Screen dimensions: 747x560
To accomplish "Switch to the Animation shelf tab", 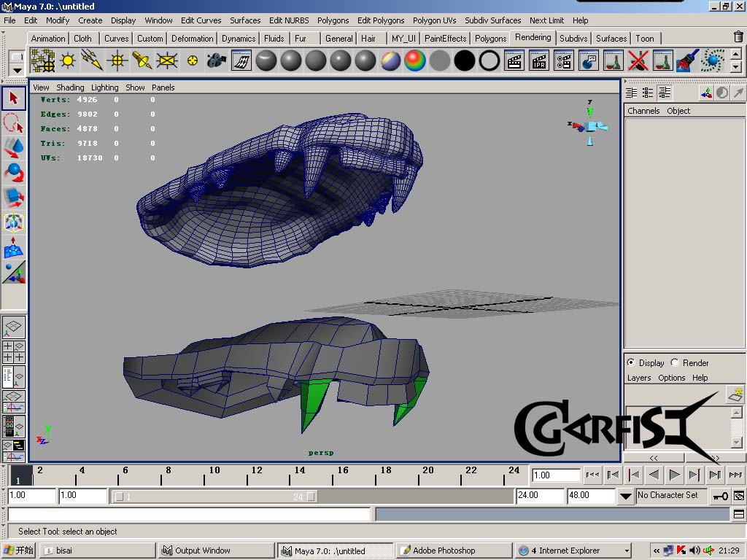I will (x=47, y=39).
